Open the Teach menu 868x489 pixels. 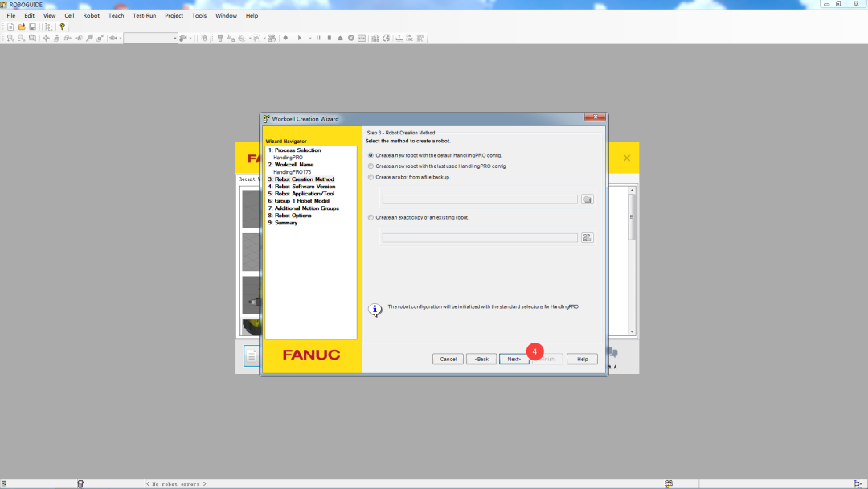pos(117,15)
